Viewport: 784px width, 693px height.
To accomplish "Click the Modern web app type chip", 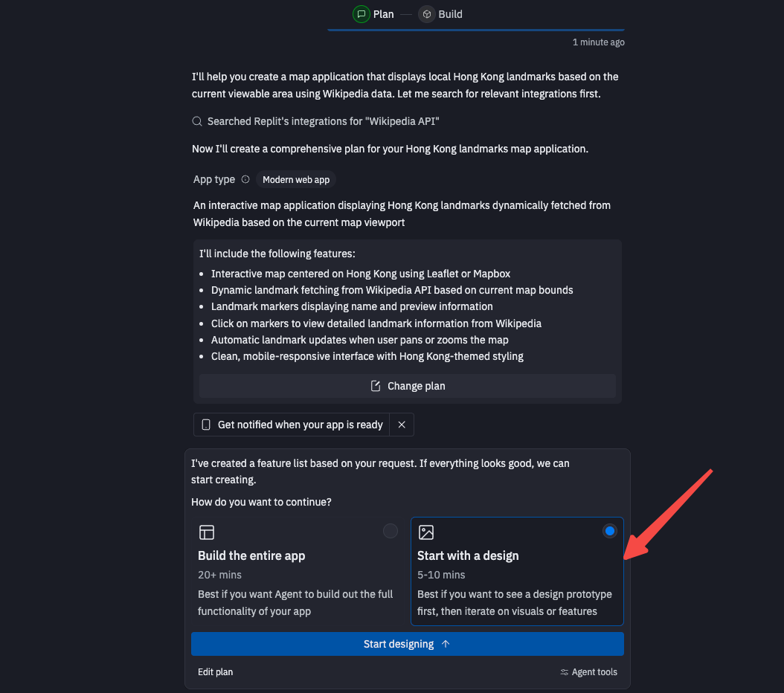I will (296, 179).
